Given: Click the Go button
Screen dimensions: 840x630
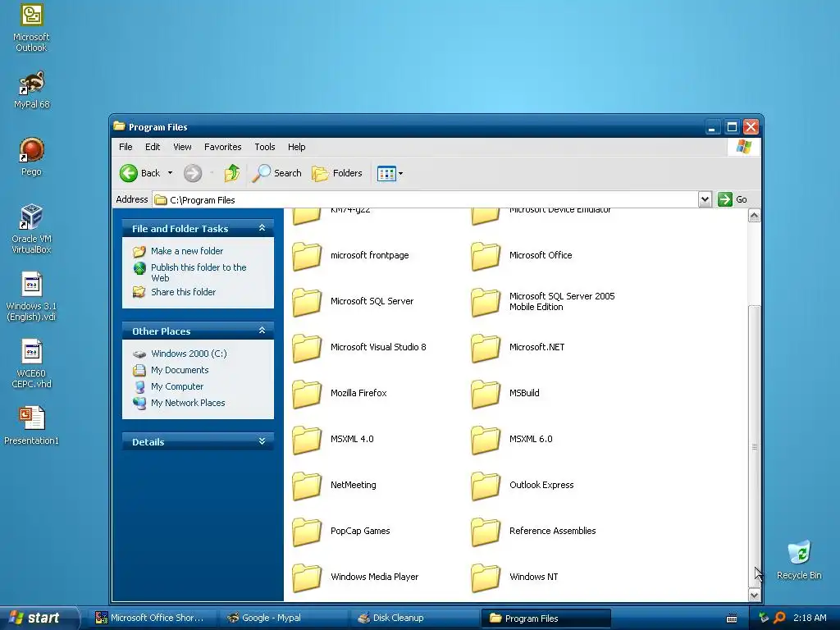Looking at the screenshot, I should 733,199.
